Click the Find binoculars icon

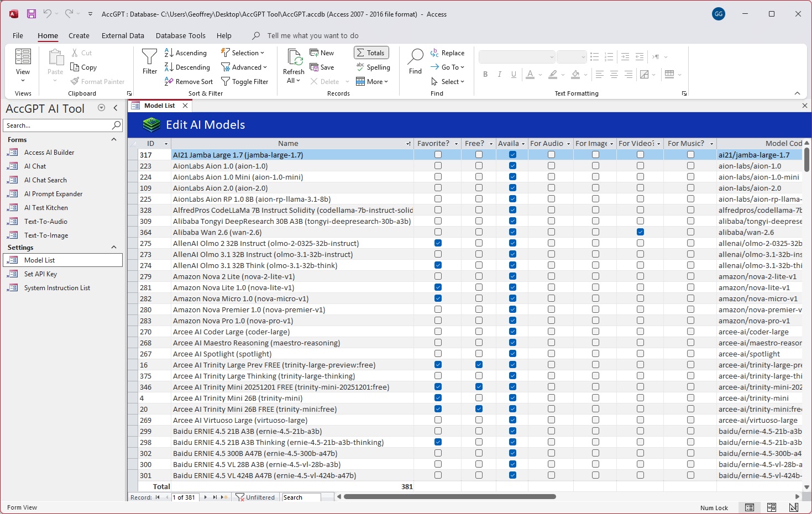pyautogui.click(x=415, y=56)
